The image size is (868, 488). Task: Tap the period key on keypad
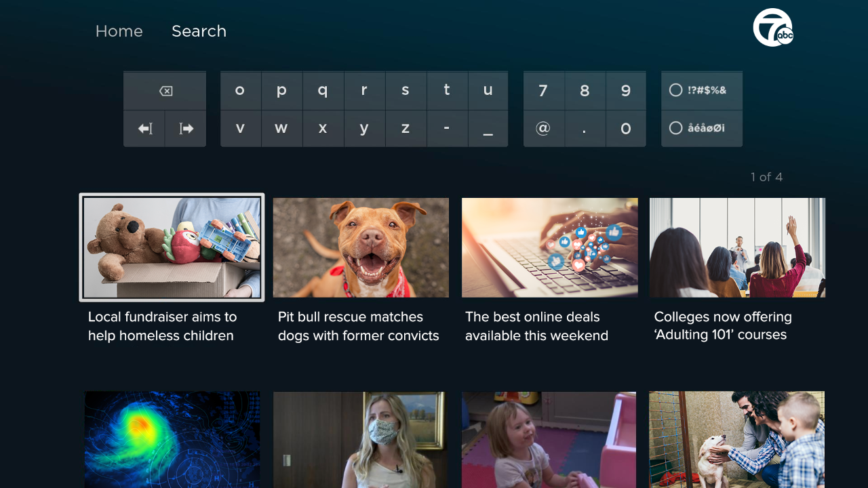[x=585, y=129]
